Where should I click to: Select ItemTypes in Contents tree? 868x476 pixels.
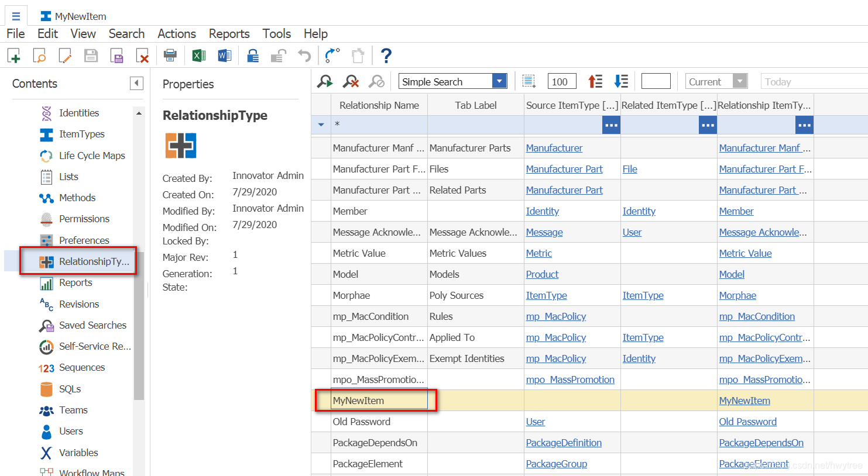click(81, 134)
